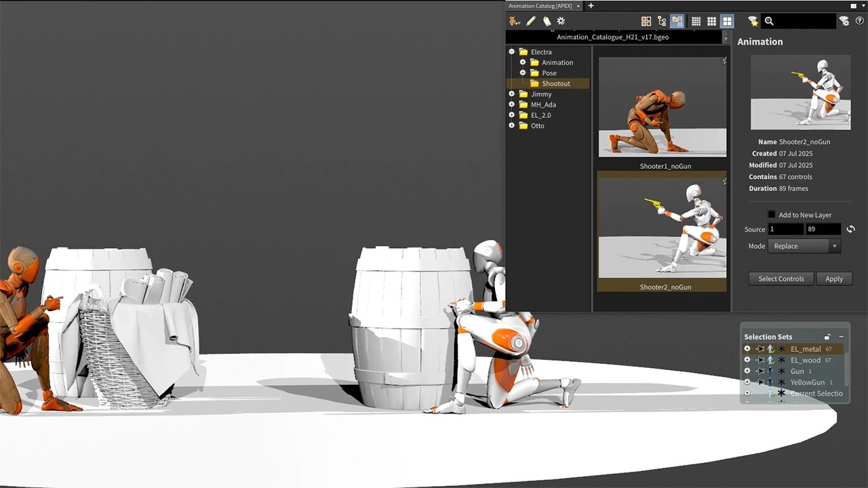The image size is (868, 488).
Task: Select the Animation Catalog [APEX] tab
Action: point(540,6)
